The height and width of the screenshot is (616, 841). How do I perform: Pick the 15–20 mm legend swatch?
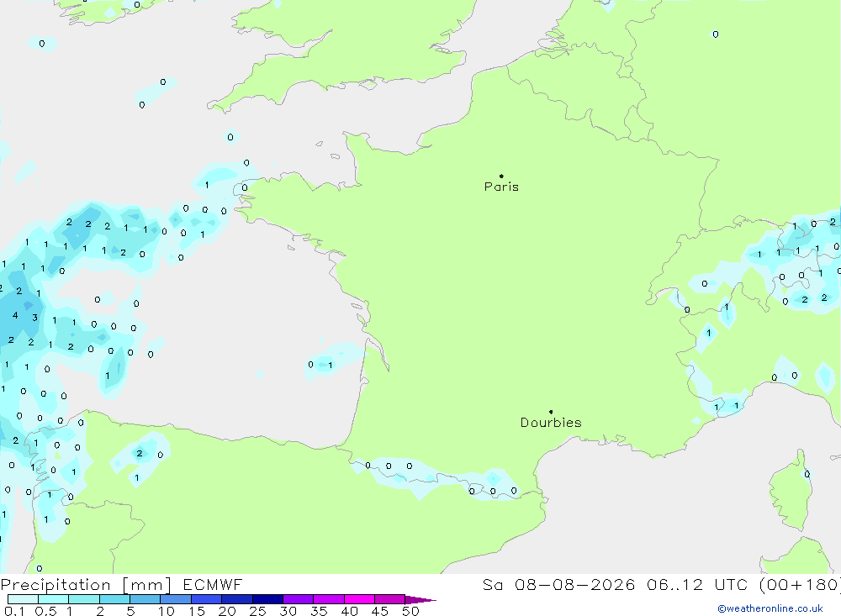click(207, 599)
